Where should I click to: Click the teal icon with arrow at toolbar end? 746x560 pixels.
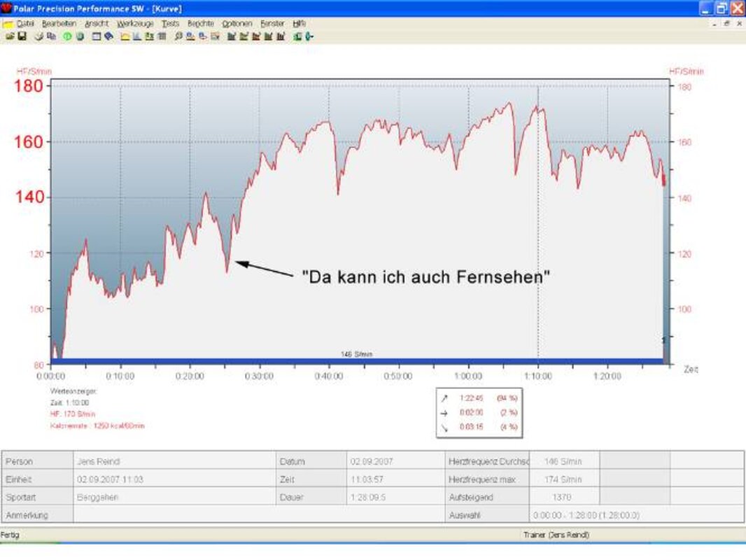[309, 36]
